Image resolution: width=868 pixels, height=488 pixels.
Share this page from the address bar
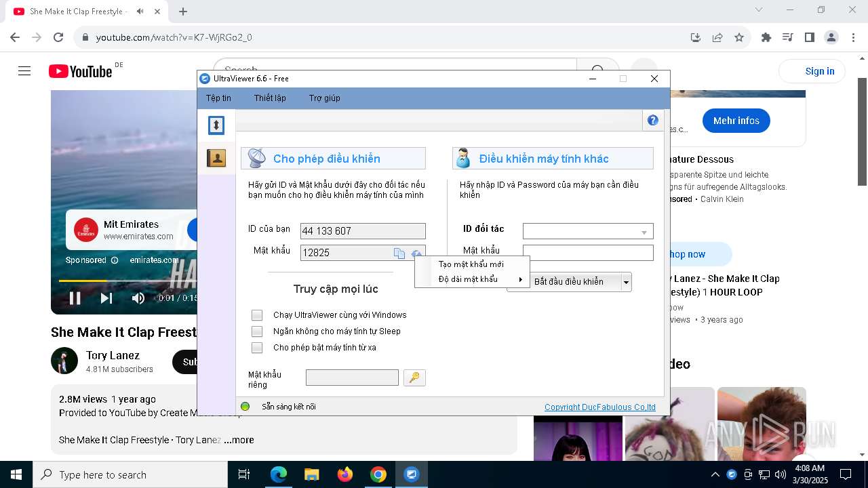click(717, 37)
